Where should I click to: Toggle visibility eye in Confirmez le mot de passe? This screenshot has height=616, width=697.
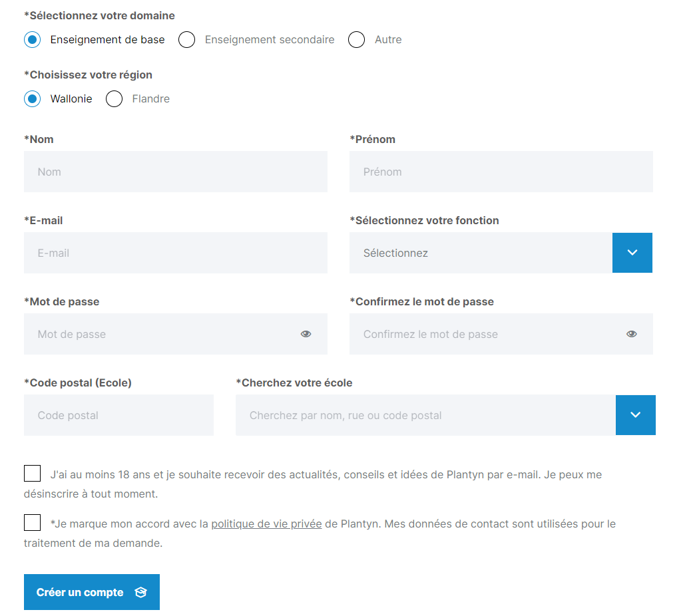coord(632,334)
